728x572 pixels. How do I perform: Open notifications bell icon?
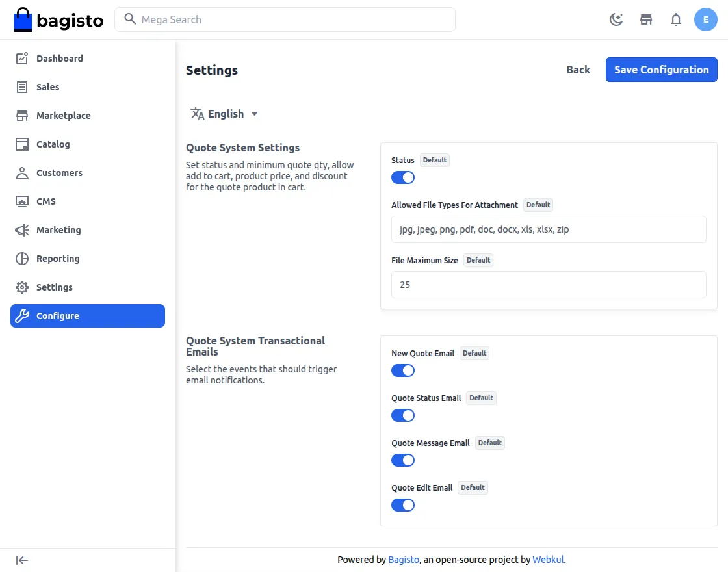676,19
